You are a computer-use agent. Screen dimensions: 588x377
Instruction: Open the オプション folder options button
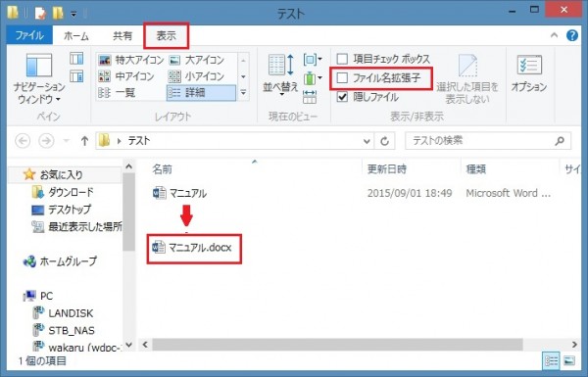[529, 73]
